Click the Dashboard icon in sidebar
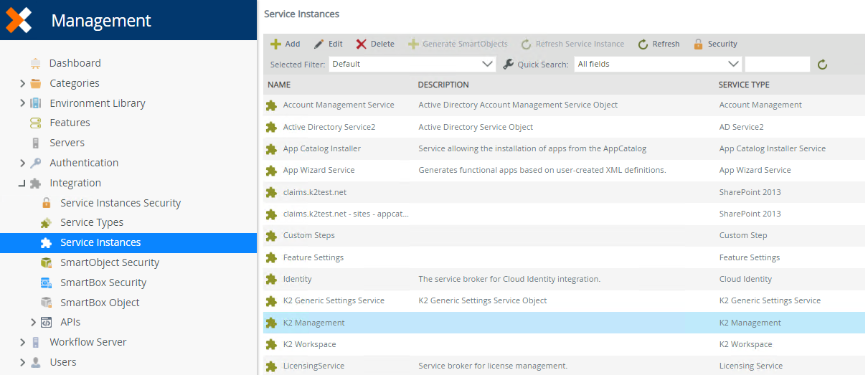The image size is (868, 375). 35,63
